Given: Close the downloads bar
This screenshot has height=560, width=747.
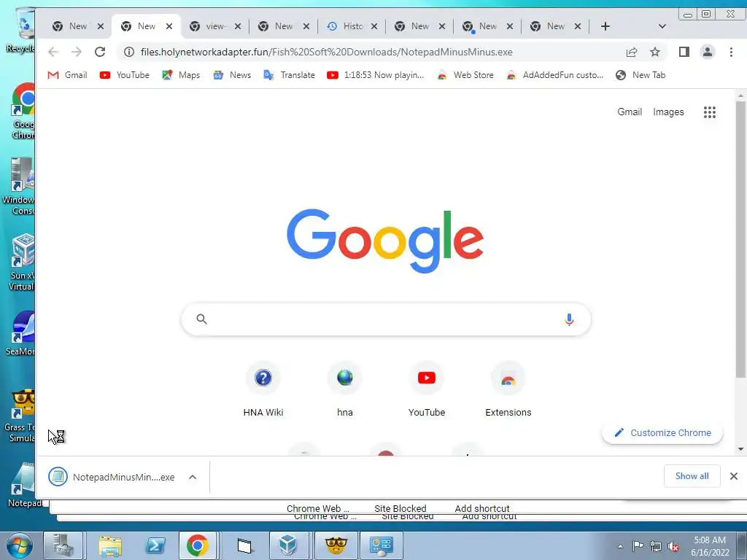Looking at the screenshot, I should (x=734, y=476).
